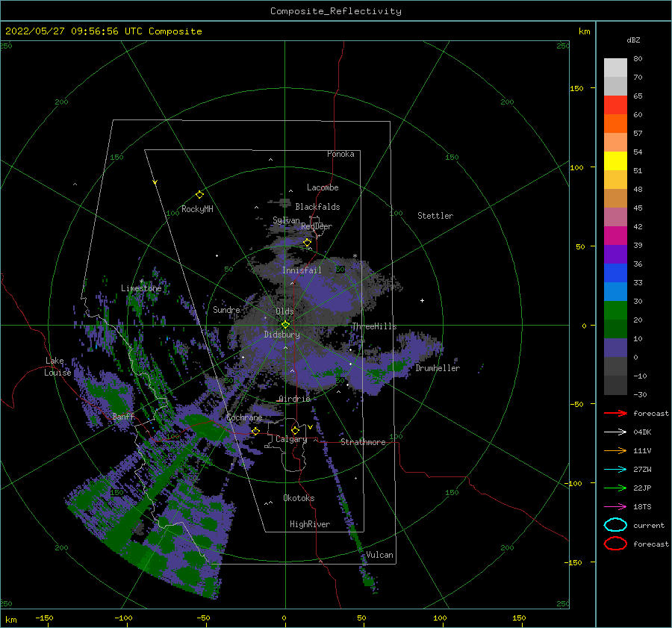Click the Ponoka city label
Image resolution: width=672 pixels, height=628 pixels.
340,154
